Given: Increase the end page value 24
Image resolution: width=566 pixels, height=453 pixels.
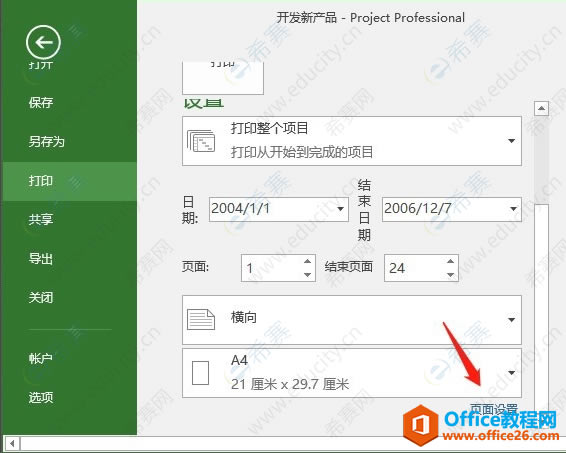Looking at the screenshot, I should [450, 261].
